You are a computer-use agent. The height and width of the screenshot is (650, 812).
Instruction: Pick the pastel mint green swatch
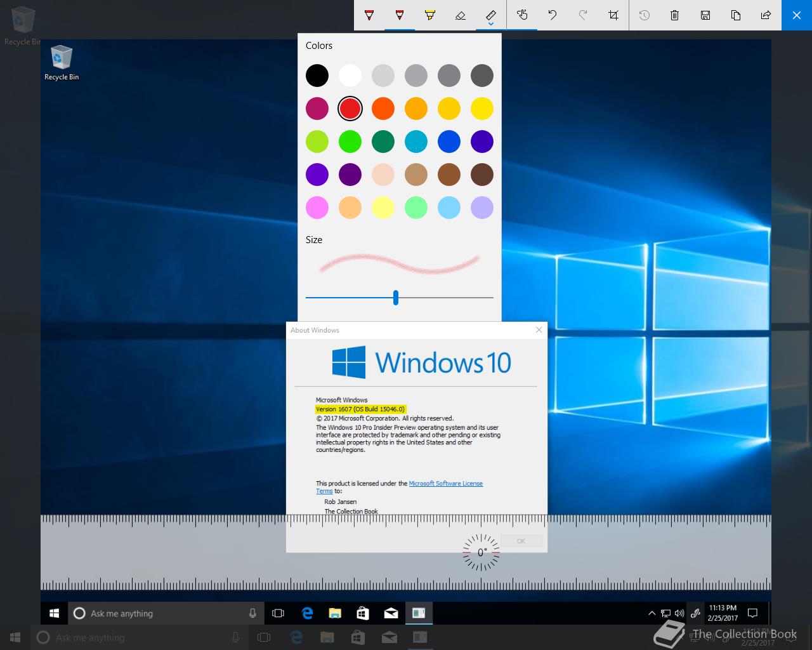tap(416, 208)
